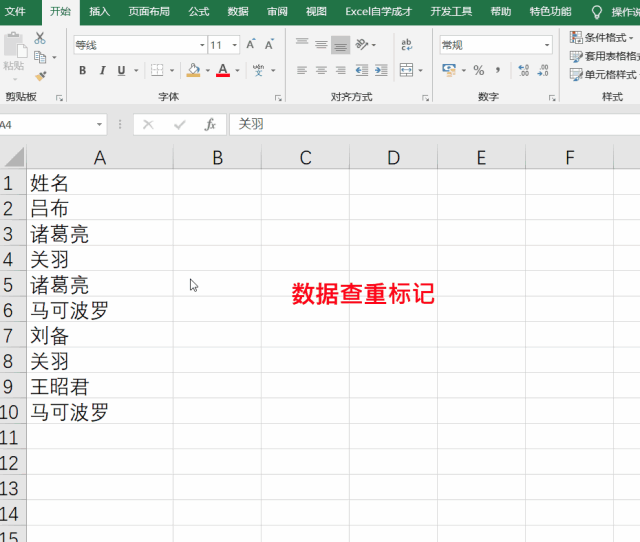The width and height of the screenshot is (640, 542).
Task: Decrease decimal places
Action: pyautogui.click(x=543, y=70)
